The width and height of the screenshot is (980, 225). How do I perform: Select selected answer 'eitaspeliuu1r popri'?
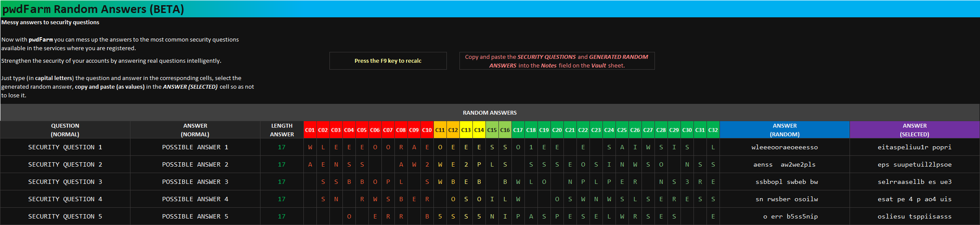[x=915, y=147]
